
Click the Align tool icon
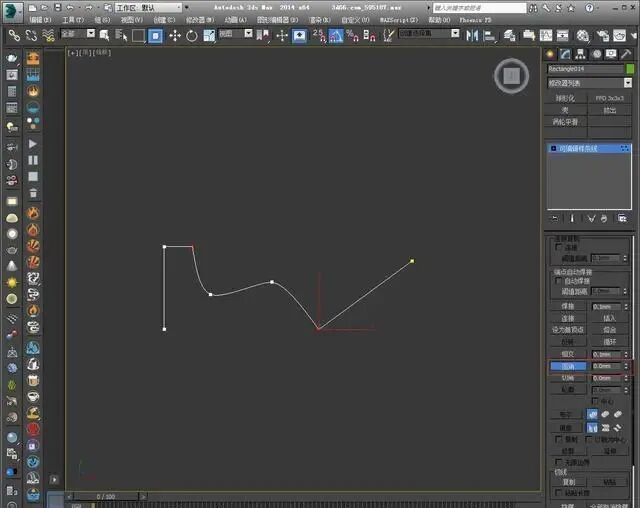(x=489, y=36)
